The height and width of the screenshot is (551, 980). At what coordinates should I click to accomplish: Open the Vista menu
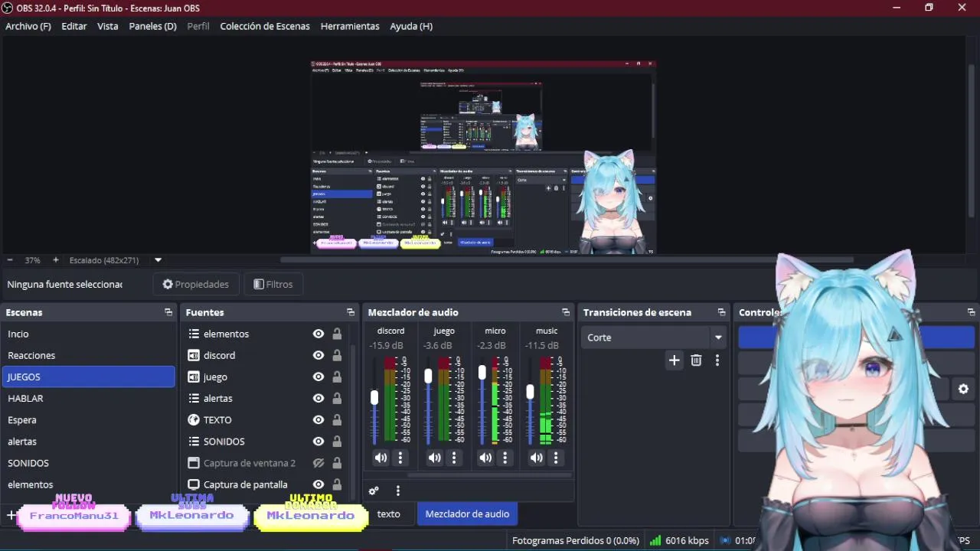[x=108, y=26]
